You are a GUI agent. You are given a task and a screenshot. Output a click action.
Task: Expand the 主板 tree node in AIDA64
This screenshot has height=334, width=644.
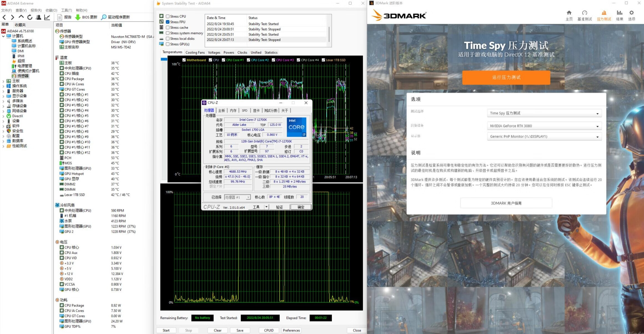click(x=3, y=81)
